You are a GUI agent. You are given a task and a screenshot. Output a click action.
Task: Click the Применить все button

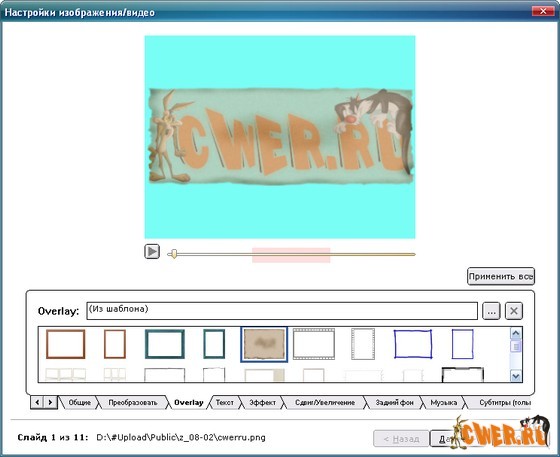coord(501,276)
